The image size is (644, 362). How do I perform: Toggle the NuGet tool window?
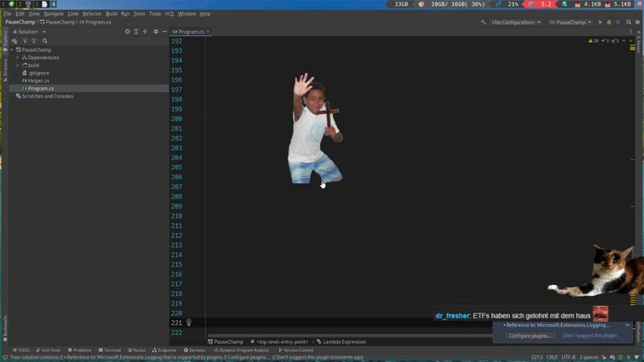[138, 350]
